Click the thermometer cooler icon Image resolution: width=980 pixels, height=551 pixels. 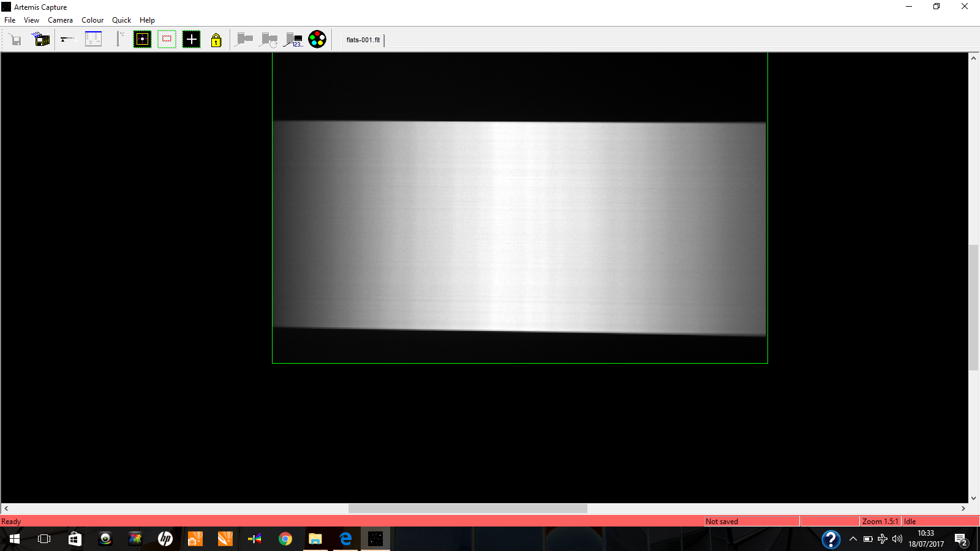(119, 40)
